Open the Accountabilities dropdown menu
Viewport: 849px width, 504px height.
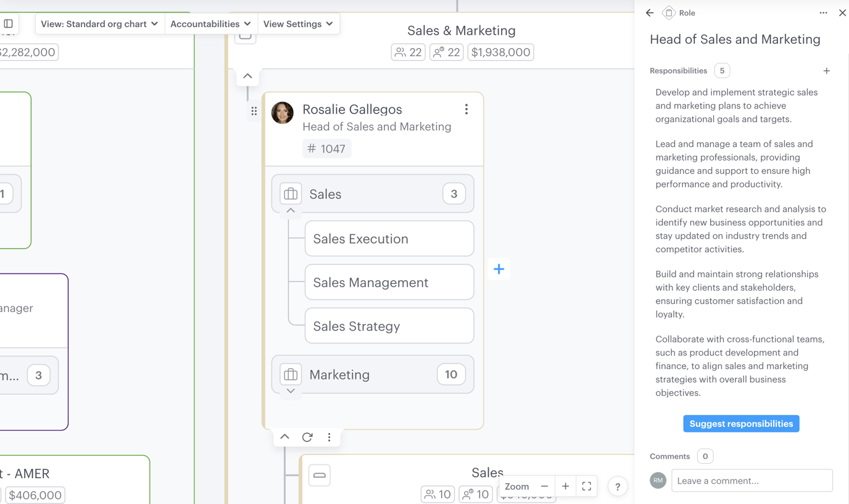pyautogui.click(x=210, y=24)
